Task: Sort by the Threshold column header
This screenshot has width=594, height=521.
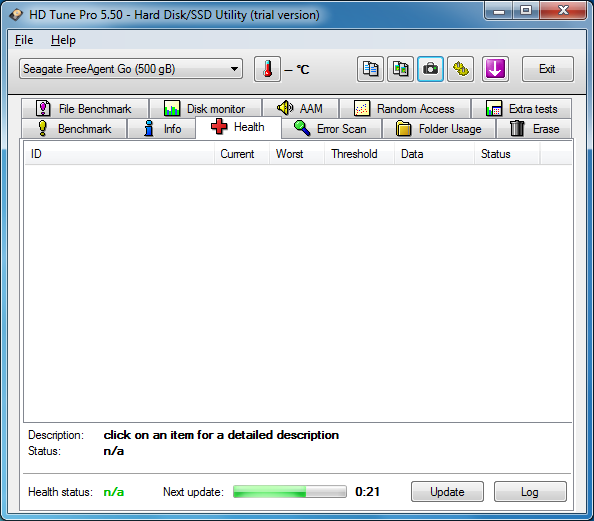Action: pos(359,154)
